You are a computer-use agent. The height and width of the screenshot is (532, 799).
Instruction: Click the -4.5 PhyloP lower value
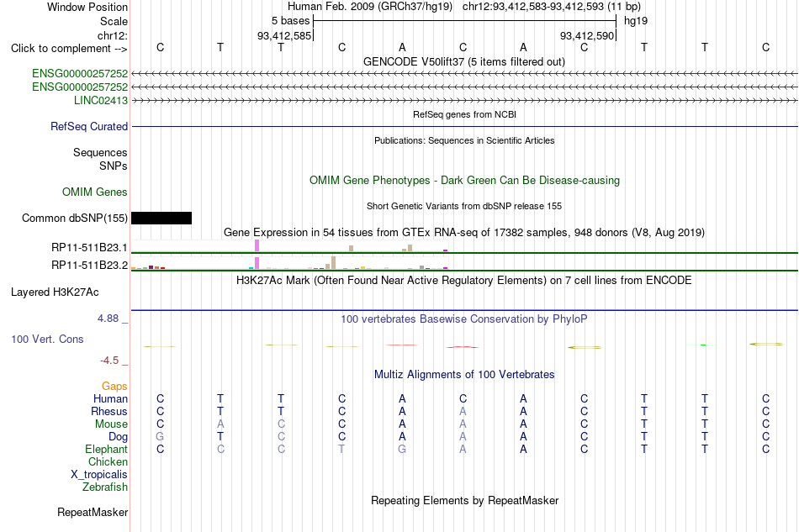click(x=109, y=361)
